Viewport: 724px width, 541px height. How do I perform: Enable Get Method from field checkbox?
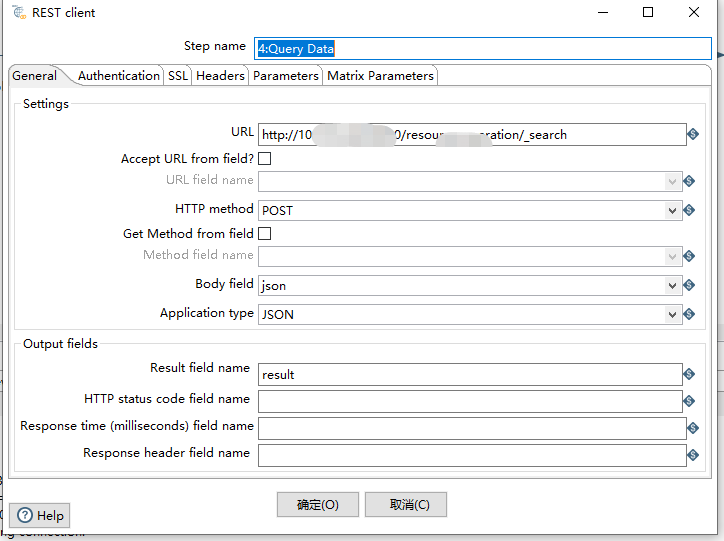point(265,234)
